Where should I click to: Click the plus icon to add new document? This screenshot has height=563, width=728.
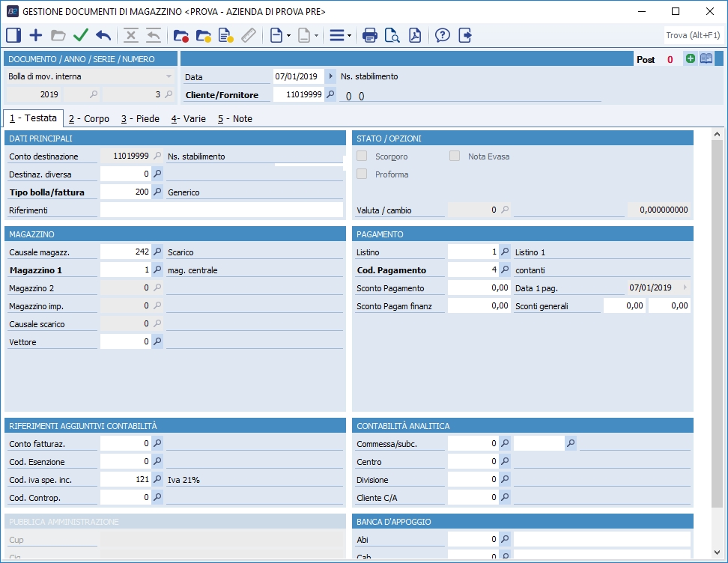[36, 35]
